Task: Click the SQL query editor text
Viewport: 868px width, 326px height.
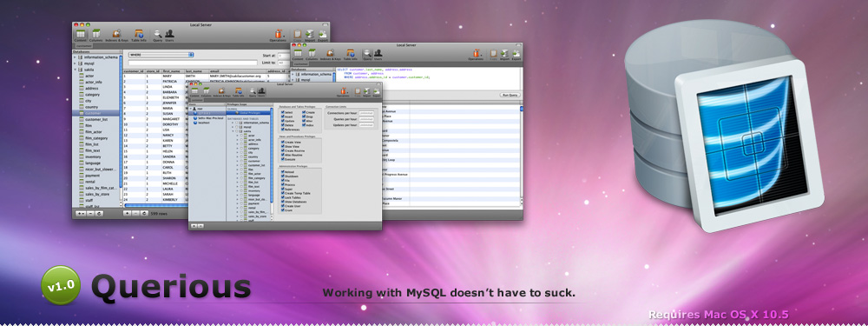Action: [383, 74]
